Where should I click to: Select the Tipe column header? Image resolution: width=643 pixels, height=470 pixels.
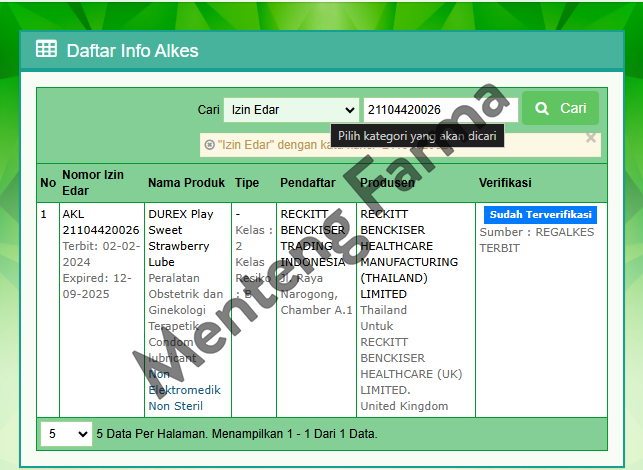point(246,183)
